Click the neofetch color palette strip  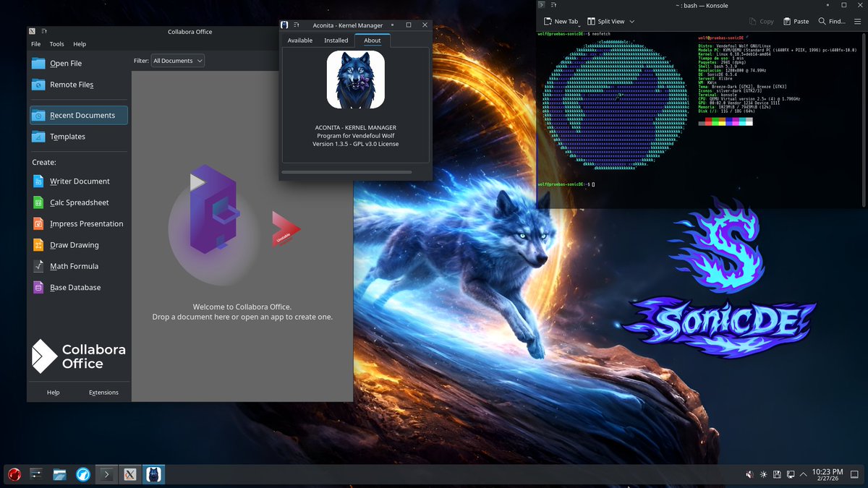coord(726,122)
